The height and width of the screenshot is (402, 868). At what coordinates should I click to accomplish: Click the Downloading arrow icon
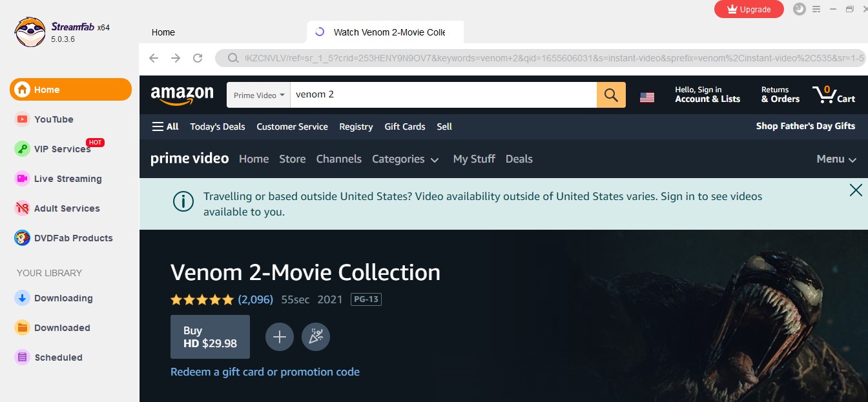[23, 298]
